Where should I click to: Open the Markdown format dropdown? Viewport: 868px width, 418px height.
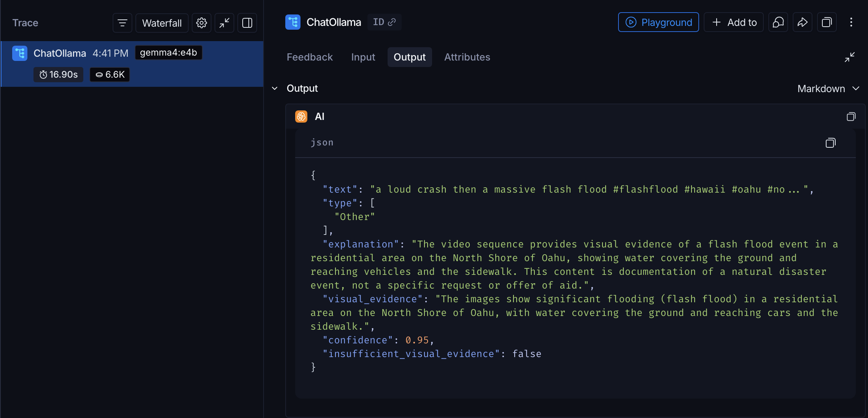(x=828, y=89)
